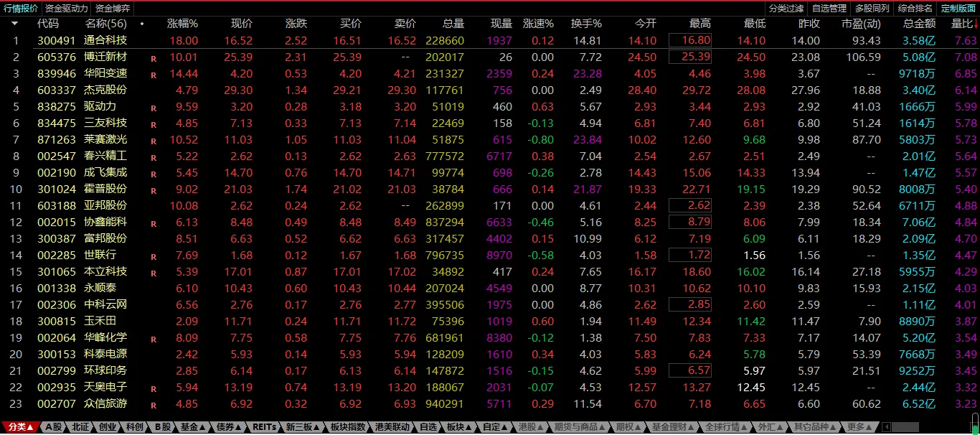Image resolution: width=980 pixels, height=435 pixels.
Task: Click the R marker beside 众信旅游
Action: [x=154, y=405]
